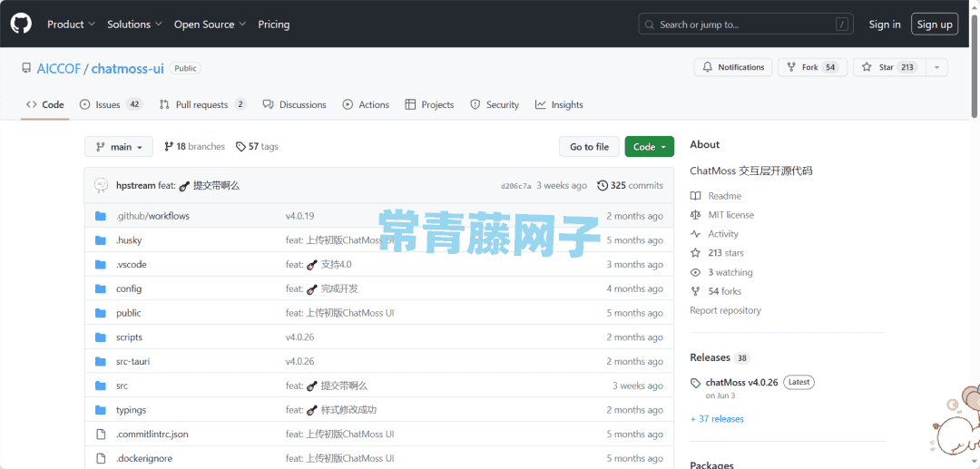Screen dimensions: 980x469
Task: Open the Security tab
Action: (495, 105)
